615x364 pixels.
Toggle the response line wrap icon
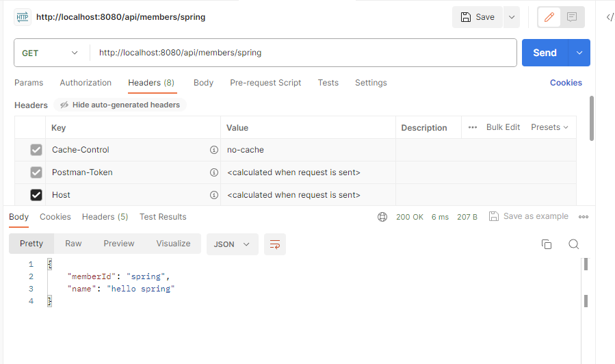click(275, 244)
